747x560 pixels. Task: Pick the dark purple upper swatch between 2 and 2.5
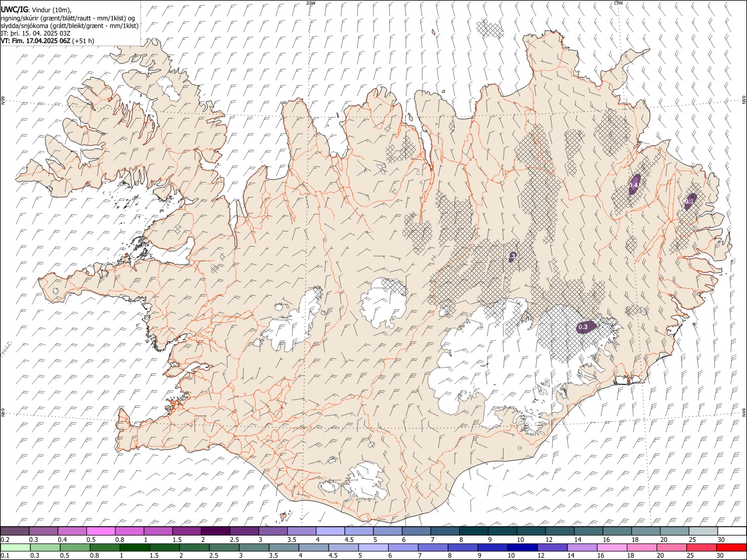215,531
